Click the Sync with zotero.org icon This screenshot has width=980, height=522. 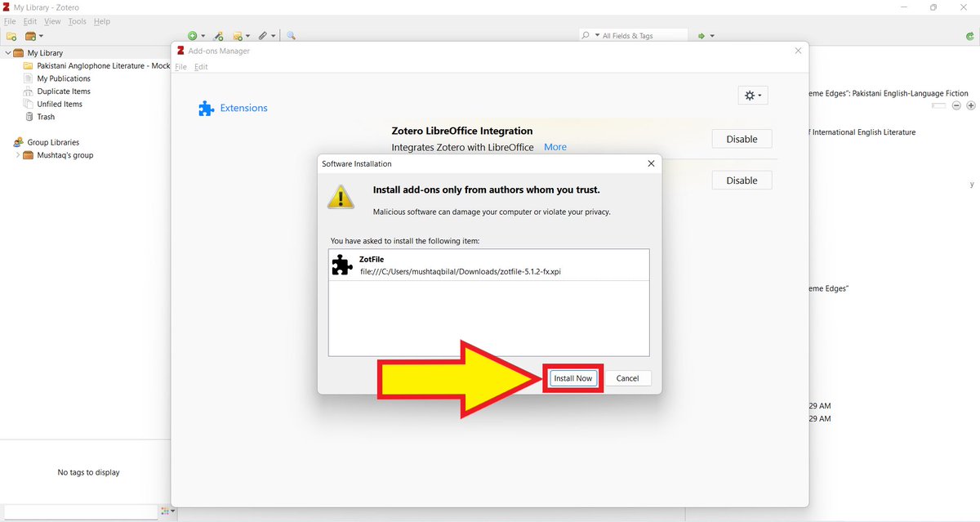click(x=969, y=36)
